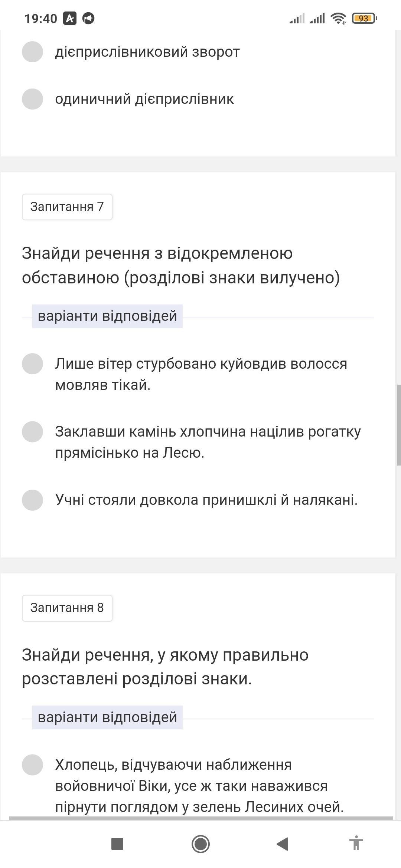This screenshot has width=401, height=868.
Task: Select option 'одиничний дієприслівник'
Action: click(x=33, y=99)
